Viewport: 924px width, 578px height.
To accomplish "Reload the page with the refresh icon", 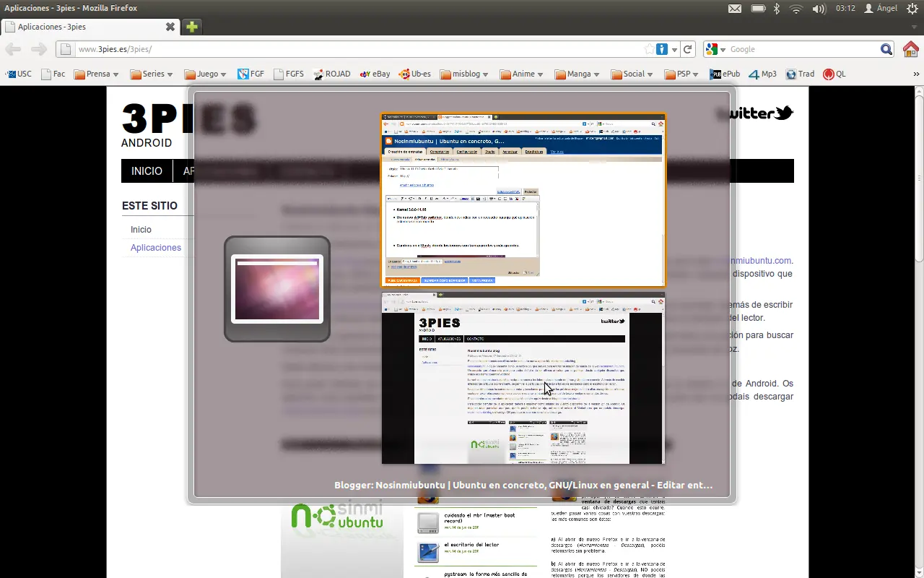I will 688,49.
